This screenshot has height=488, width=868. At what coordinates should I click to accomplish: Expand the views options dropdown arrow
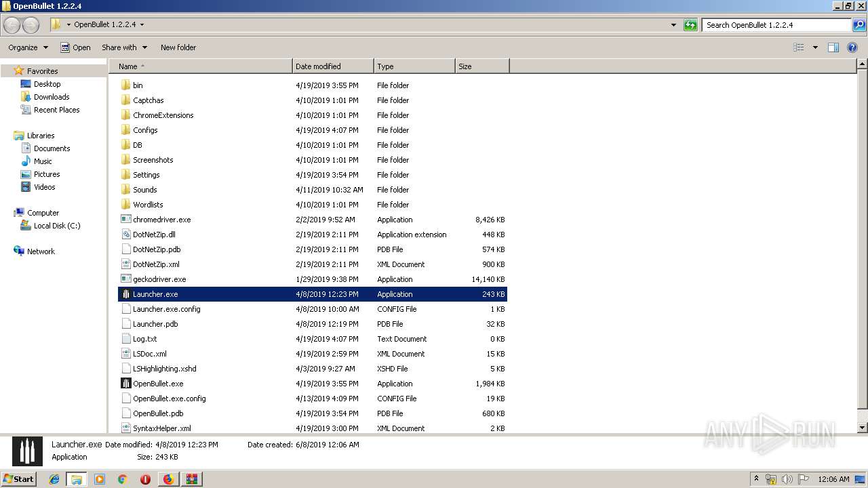(x=815, y=47)
